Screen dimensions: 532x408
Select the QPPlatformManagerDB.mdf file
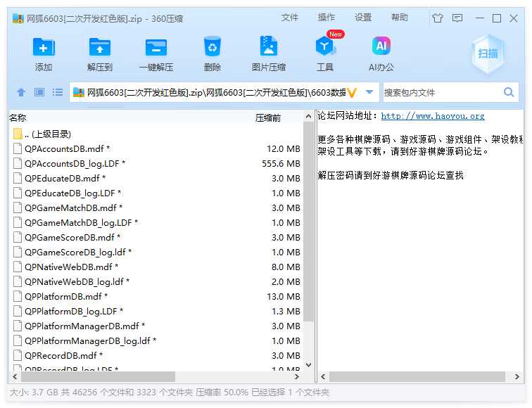point(156,326)
